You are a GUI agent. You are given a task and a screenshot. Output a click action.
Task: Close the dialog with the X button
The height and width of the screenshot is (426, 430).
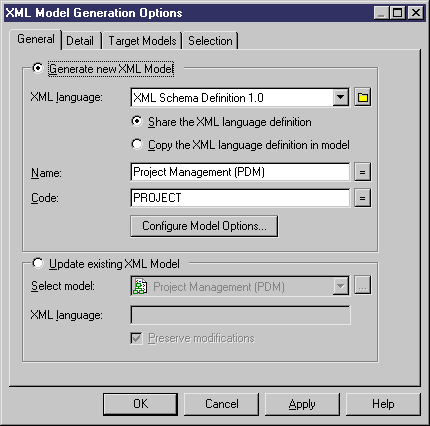click(416, 13)
